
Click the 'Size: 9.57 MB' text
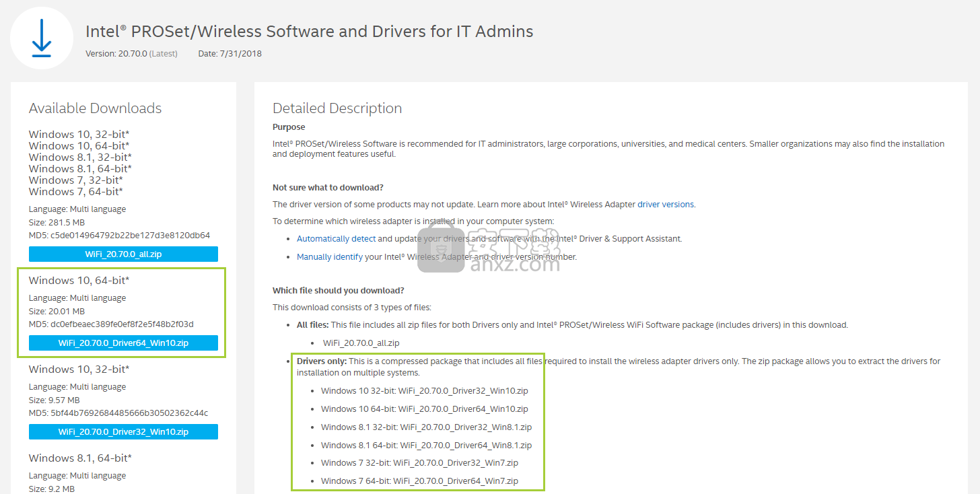[x=55, y=400]
